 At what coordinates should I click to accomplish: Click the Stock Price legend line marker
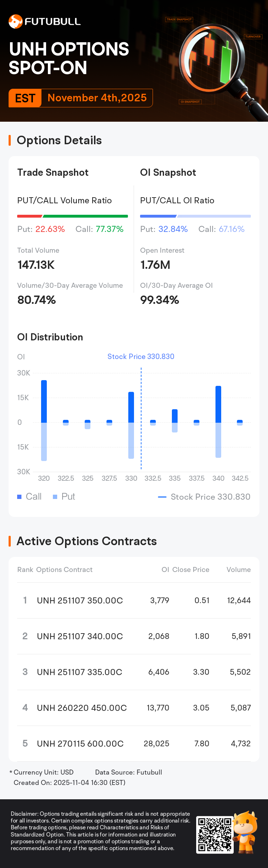pos(162,497)
